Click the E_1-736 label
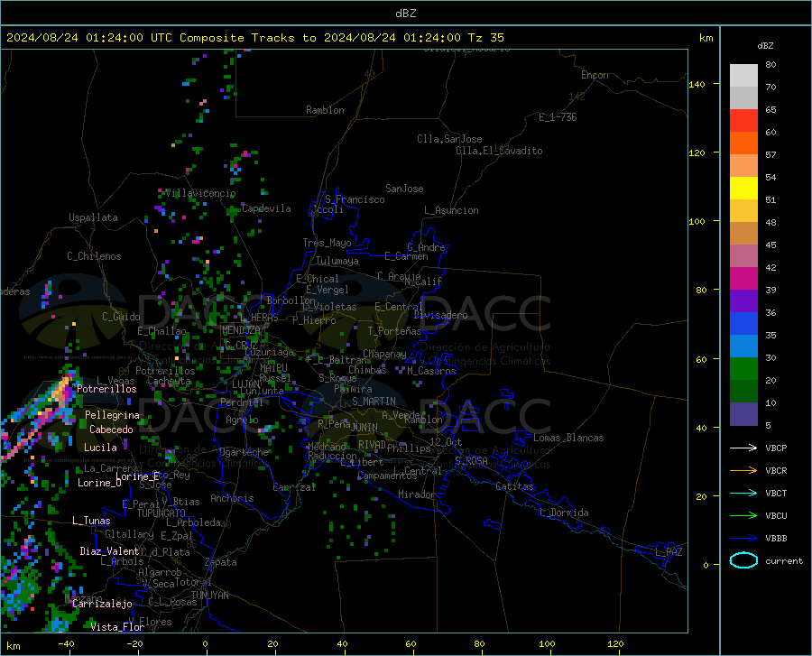The image size is (812, 656). click(x=558, y=117)
